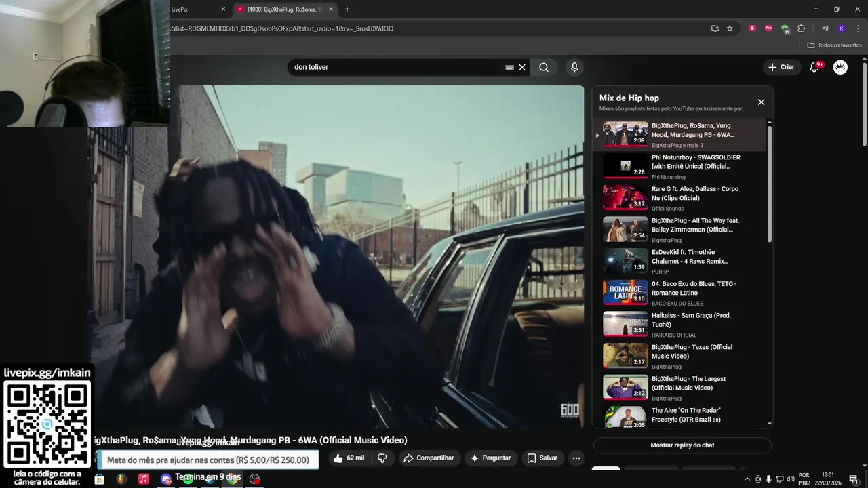The width and height of the screenshot is (868, 488).
Task: Close the LivePix tab
Action: click(223, 9)
